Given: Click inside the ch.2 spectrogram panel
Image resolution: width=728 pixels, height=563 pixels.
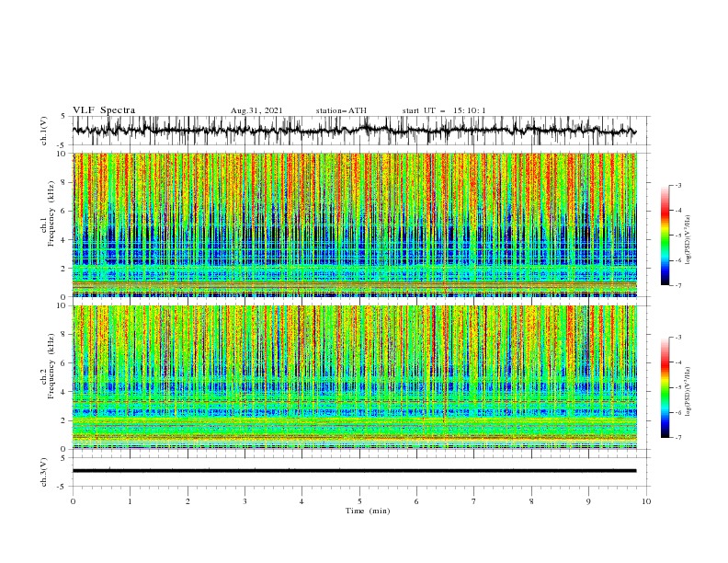Looking at the screenshot, I should pyautogui.click(x=355, y=377).
